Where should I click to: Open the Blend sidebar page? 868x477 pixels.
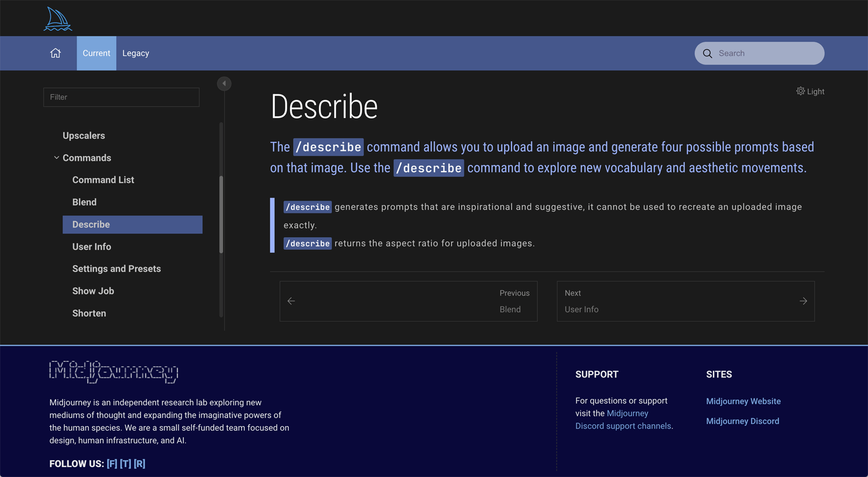pyautogui.click(x=84, y=202)
